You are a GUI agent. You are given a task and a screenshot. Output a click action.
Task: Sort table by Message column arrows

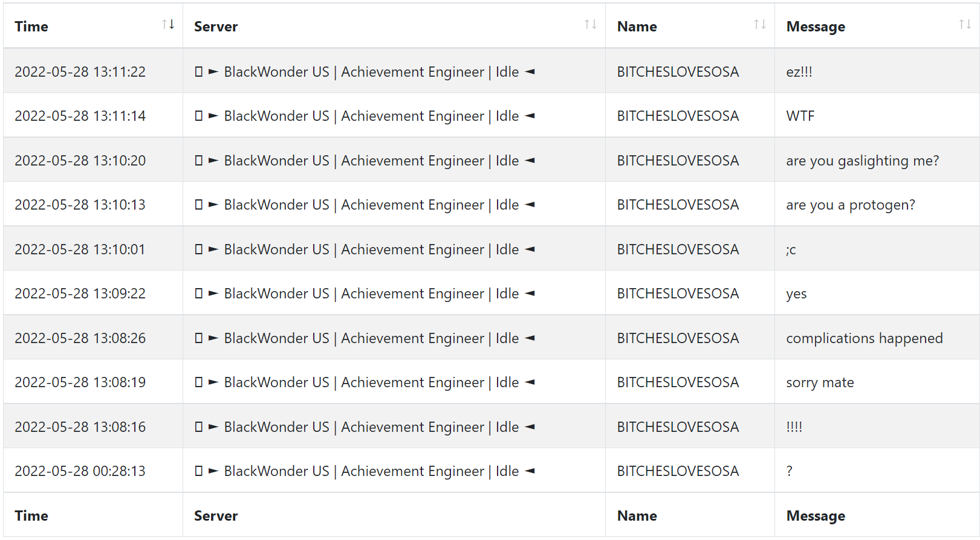click(x=965, y=25)
